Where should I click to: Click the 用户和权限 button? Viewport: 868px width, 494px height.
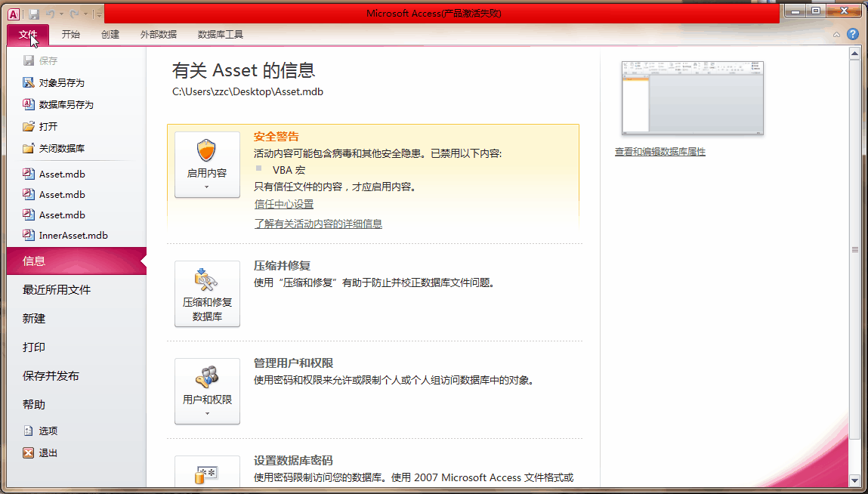click(x=207, y=391)
